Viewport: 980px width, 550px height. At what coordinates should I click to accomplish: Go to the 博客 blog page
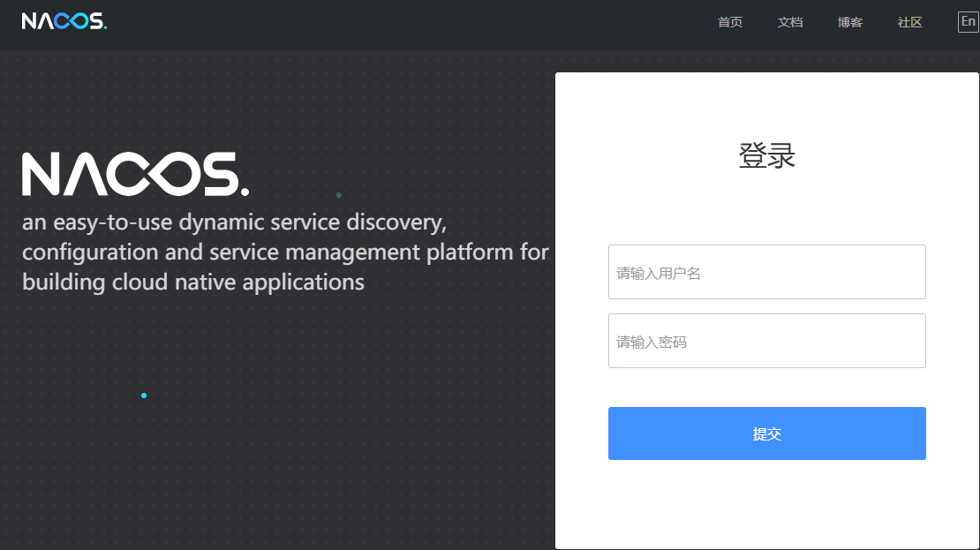(850, 22)
